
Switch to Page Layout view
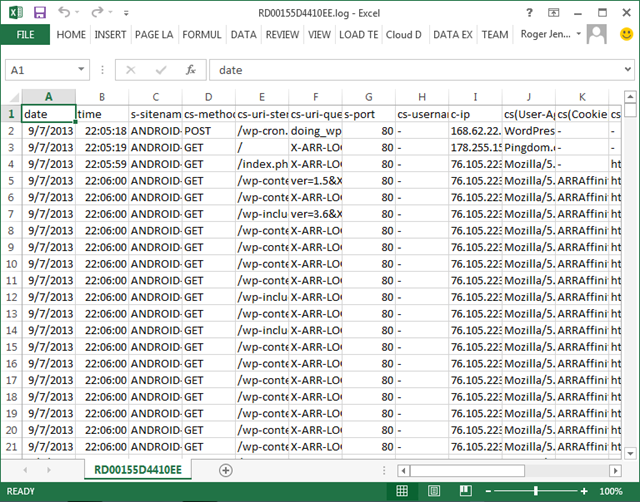[x=434, y=491]
